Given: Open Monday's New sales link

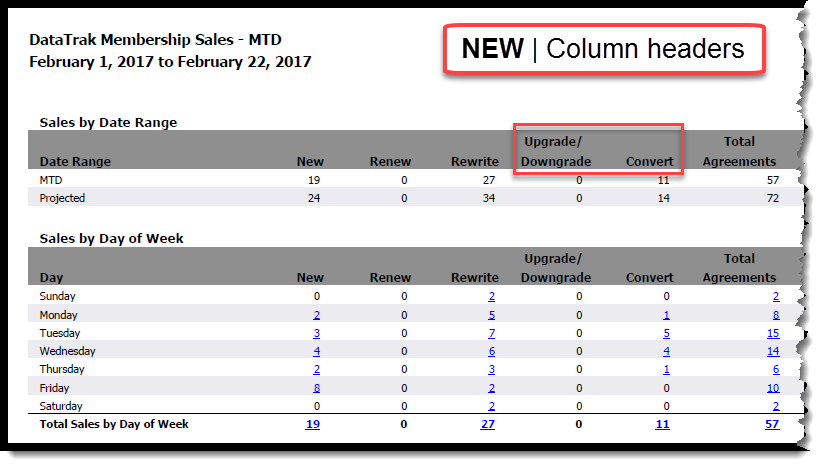Looking at the screenshot, I should pos(316,315).
